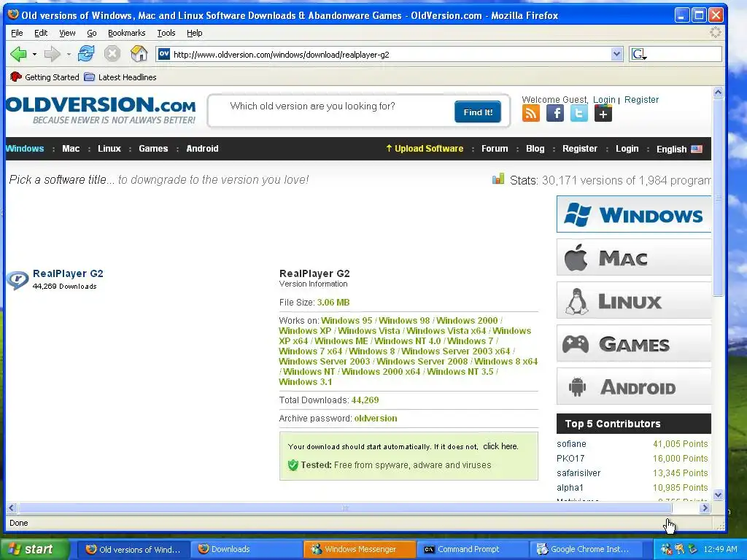Open the Latest Headlines bookmark folder
The image size is (747, 560).
point(120,77)
